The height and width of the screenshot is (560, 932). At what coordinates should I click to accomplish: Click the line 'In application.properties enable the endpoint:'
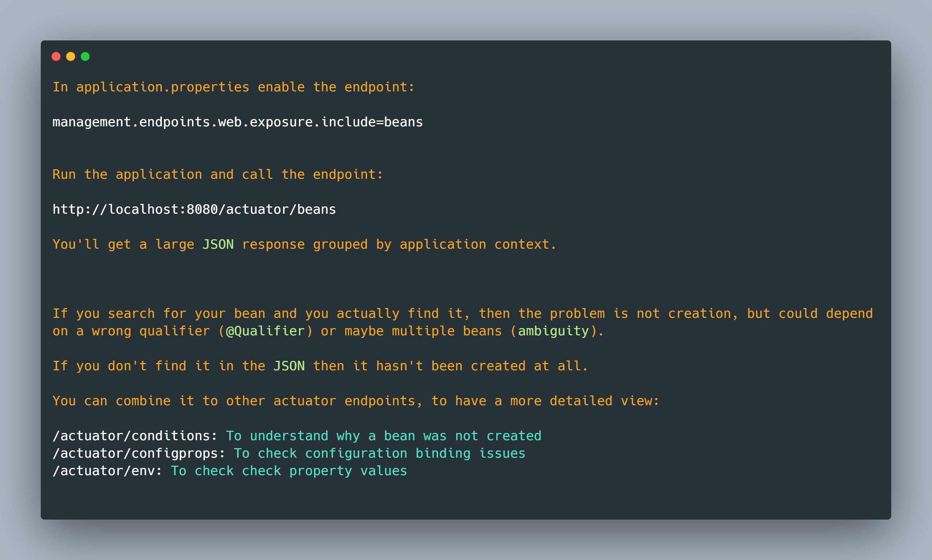click(233, 87)
